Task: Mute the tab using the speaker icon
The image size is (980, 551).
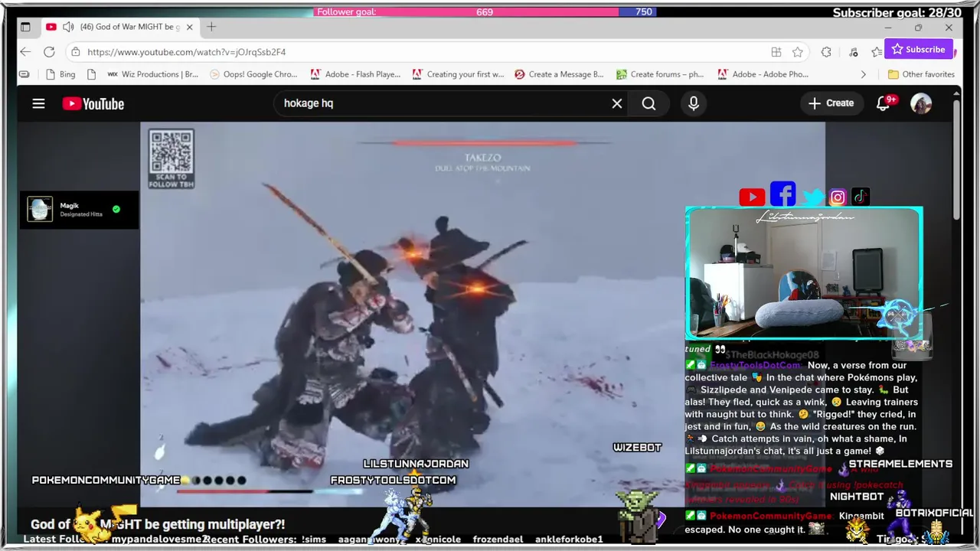Action: (68, 27)
